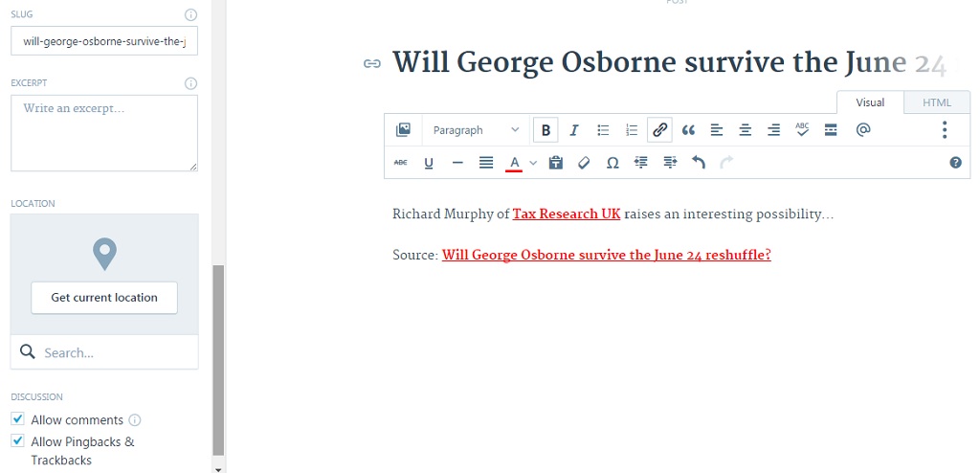
Task: Insert Read More tag
Action: coord(831,130)
